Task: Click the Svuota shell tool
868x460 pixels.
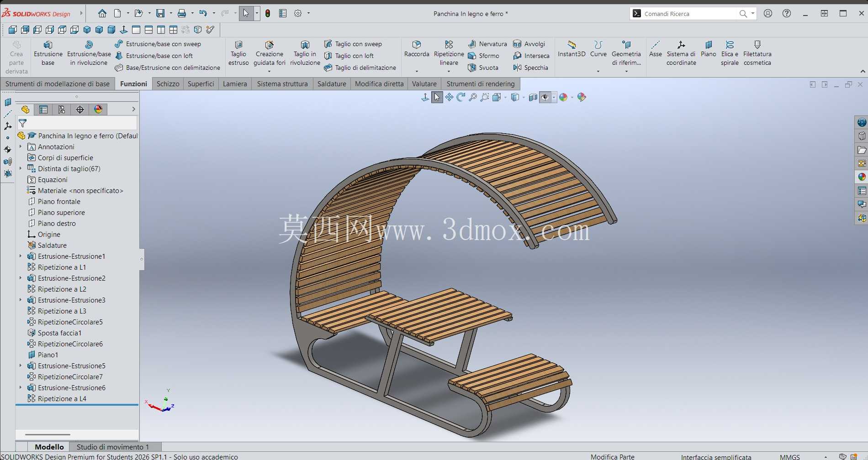Action: [x=483, y=68]
